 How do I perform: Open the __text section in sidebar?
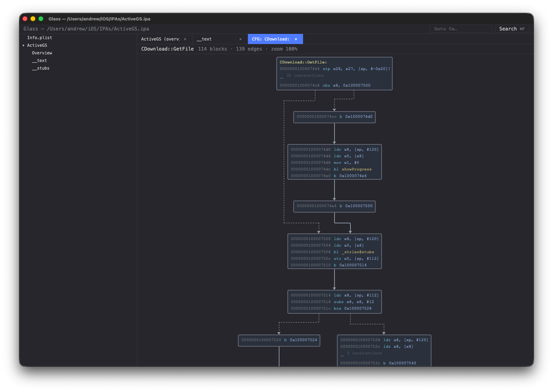tap(39, 61)
